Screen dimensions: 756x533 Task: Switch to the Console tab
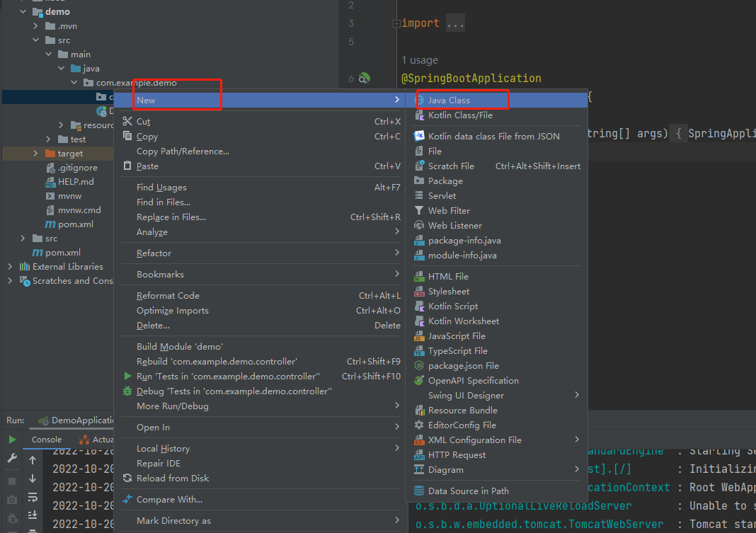47,440
